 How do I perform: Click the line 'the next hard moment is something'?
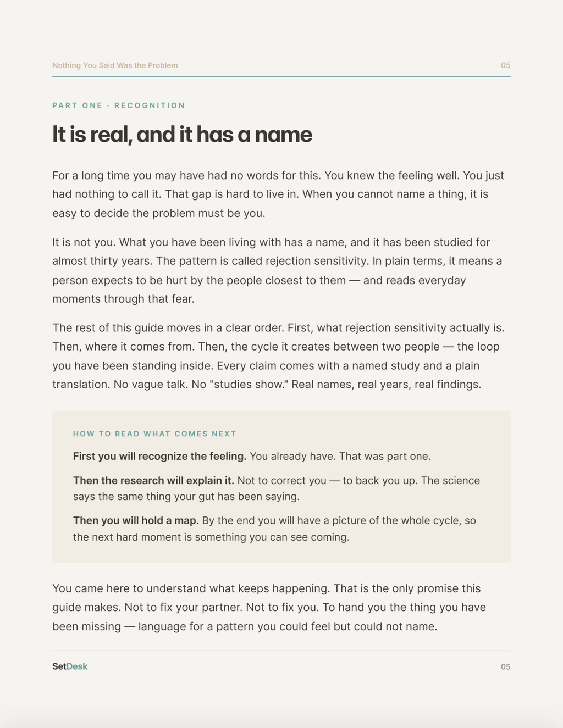pos(211,537)
